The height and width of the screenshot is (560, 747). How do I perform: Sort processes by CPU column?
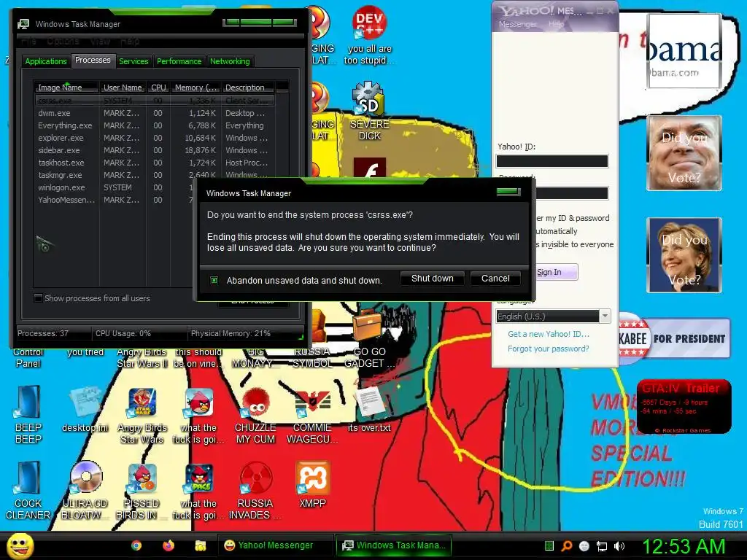[158, 87]
